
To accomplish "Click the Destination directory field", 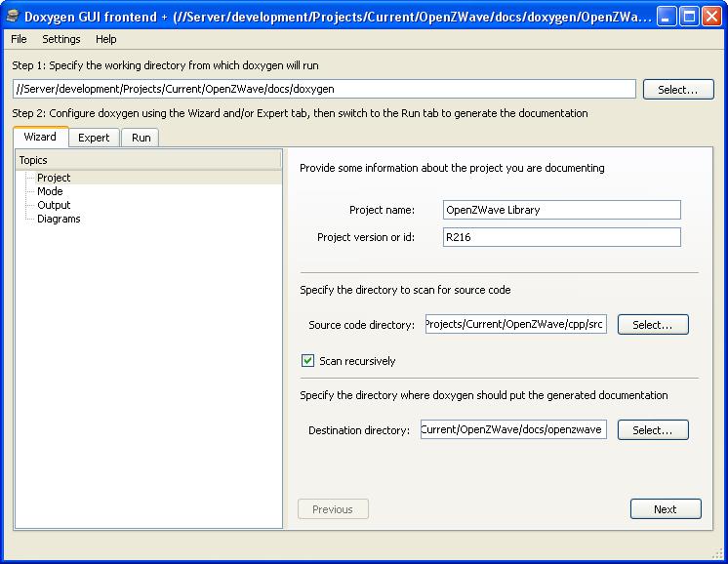I will click(513, 429).
